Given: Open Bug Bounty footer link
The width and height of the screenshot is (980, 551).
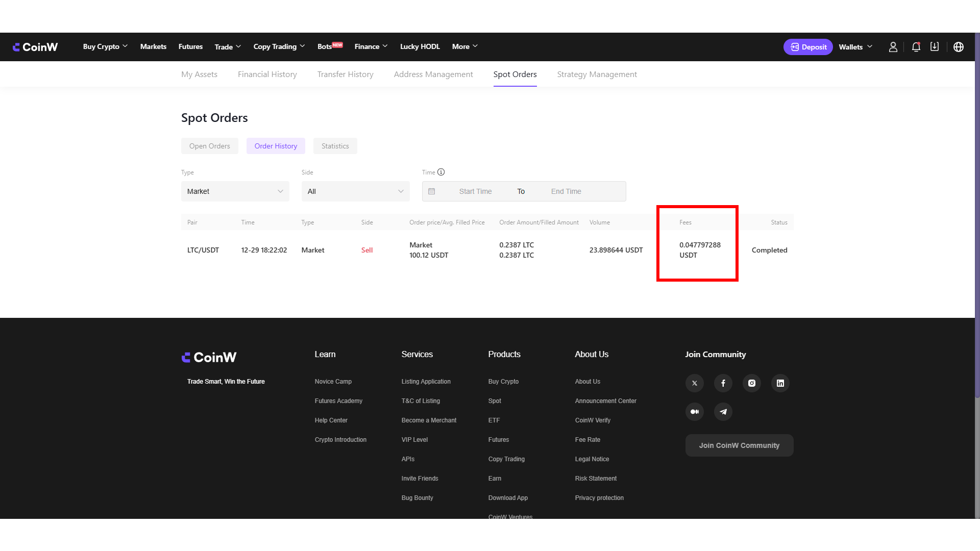Looking at the screenshot, I should [418, 498].
